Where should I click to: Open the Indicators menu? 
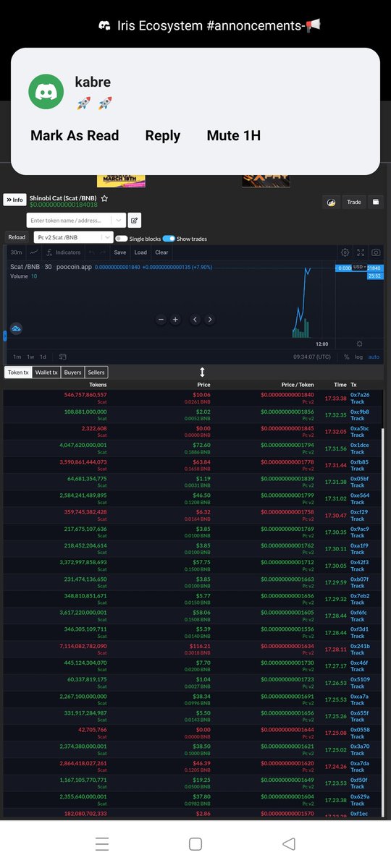[63, 252]
